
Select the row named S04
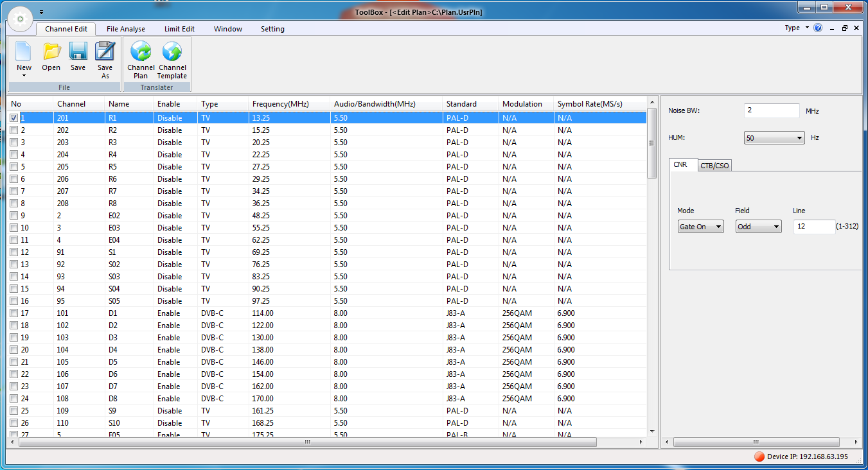coord(326,289)
